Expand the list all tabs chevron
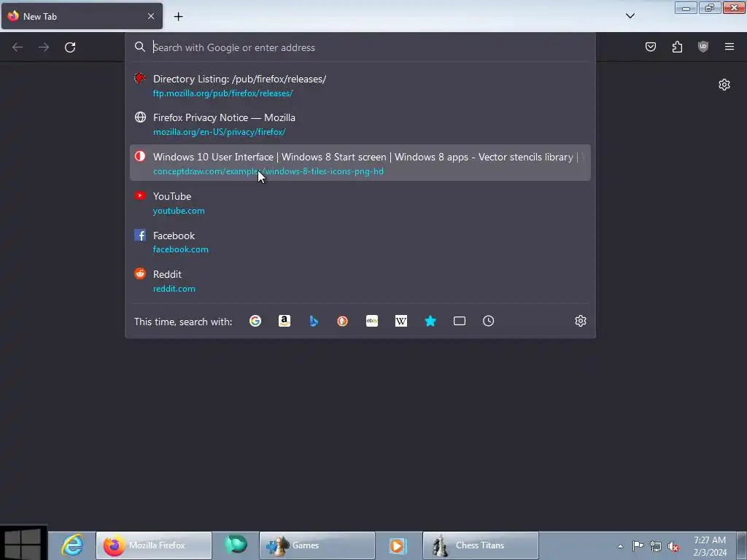The image size is (747, 560). click(x=630, y=16)
